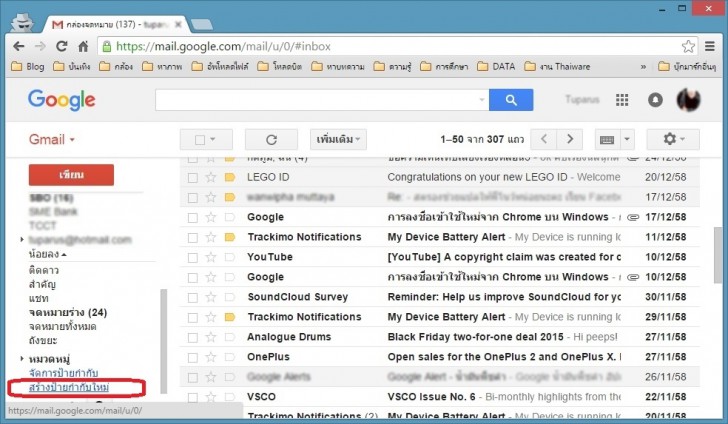728x424 pixels.
Task: Open the การศึกษา bookmark folder
Action: pyautogui.click(x=444, y=66)
